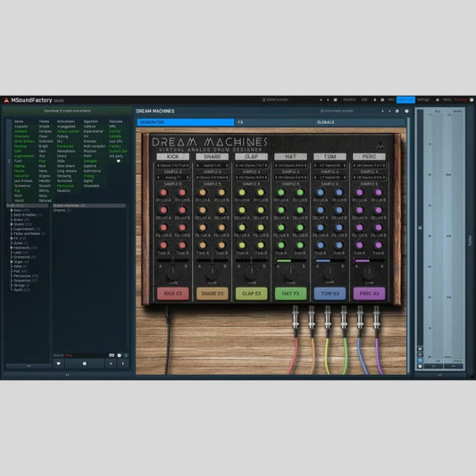Click the kick Pitch A red knob
Image resolution: width=476 pixels, height=476 pixels.
(x=163, y=193)
